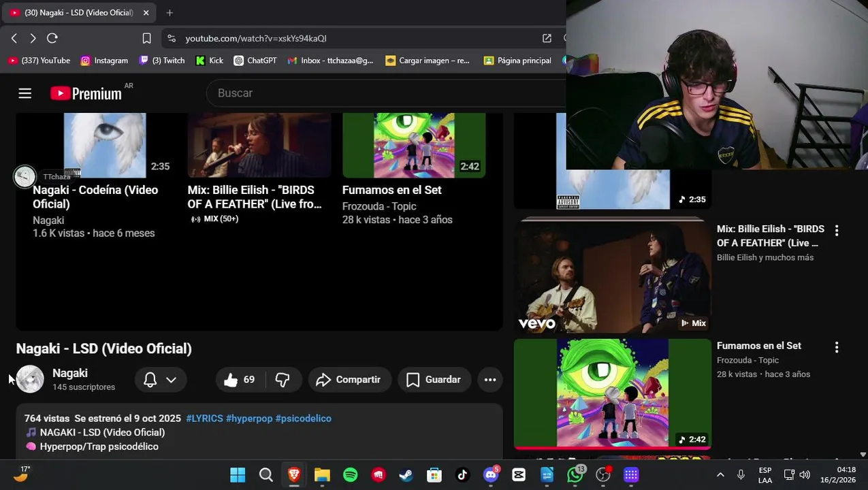Expand the video description box
868x490 pixels.
(259, 432)
